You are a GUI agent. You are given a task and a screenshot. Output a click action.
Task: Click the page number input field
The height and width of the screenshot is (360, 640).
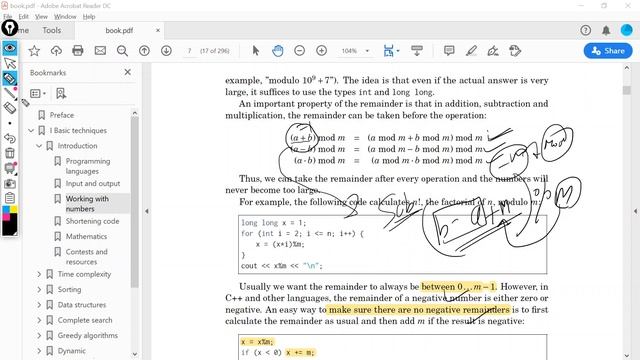189,51
